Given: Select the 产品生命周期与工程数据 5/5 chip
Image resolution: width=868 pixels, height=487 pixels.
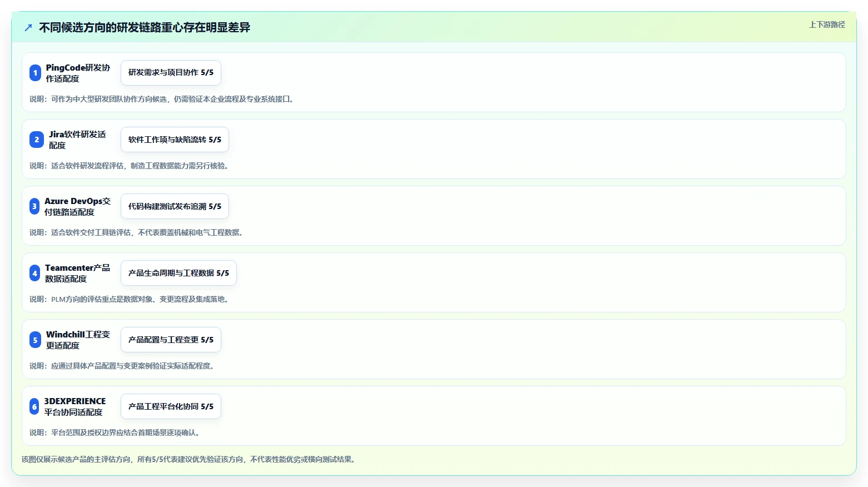Looking at the screenshot, I should point(178,273).
